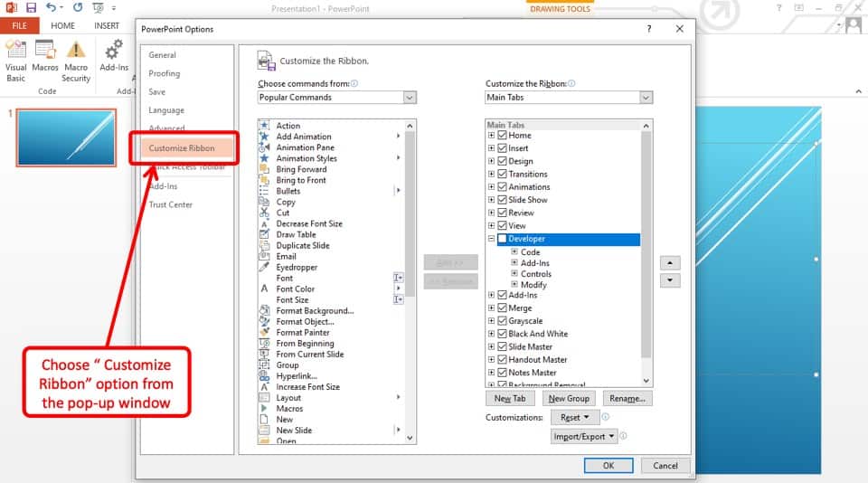This screenshot has height=483, width=868.
Task: Select the Email command icon
Action: (x=264, y=256)
